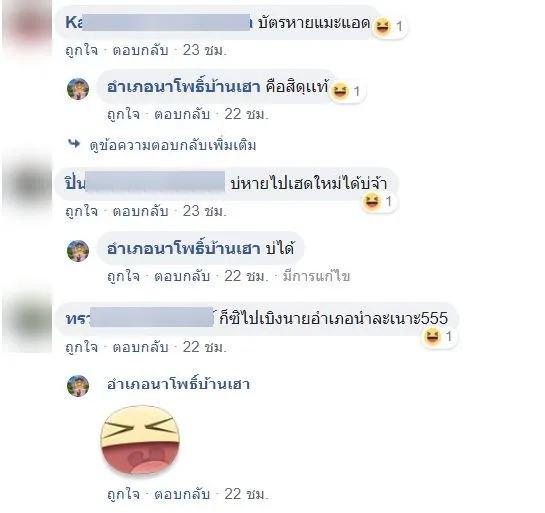Open page avatar beside คือสิดุแท้ reply
This screenshot has height=513, width=545.
[x=78, y=89]
